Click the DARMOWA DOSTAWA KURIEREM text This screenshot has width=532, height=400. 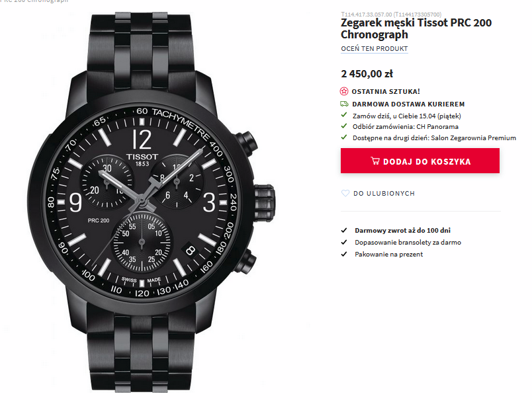[x=408, y=104]
